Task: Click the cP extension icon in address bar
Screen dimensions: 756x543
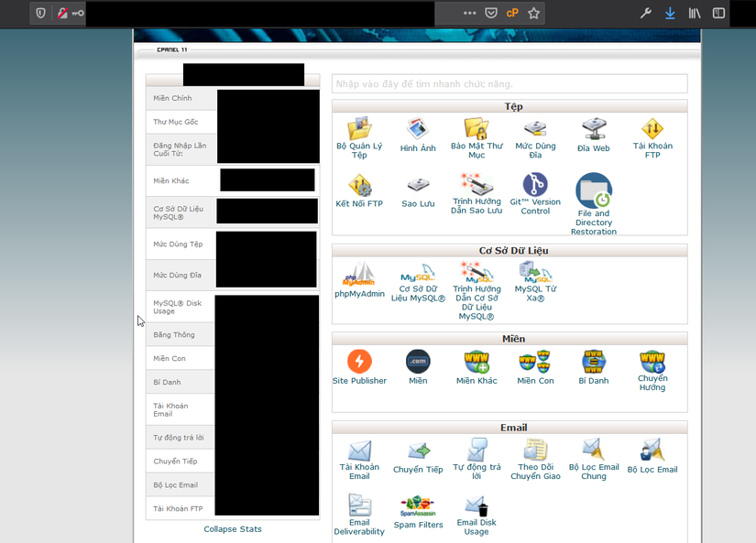Action: pyautogui.click(x=512, y=13)
